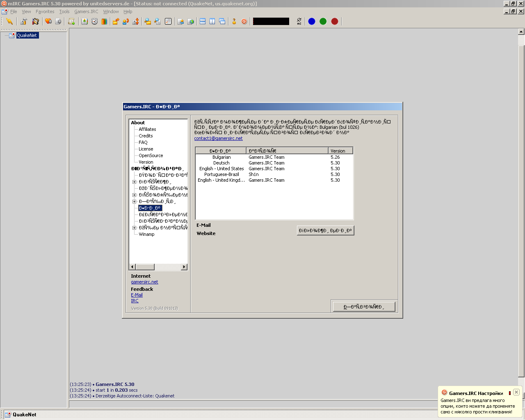Select the Winamp tree item
The width and height of the screenshot is (525, 420).
coord(146,234)
